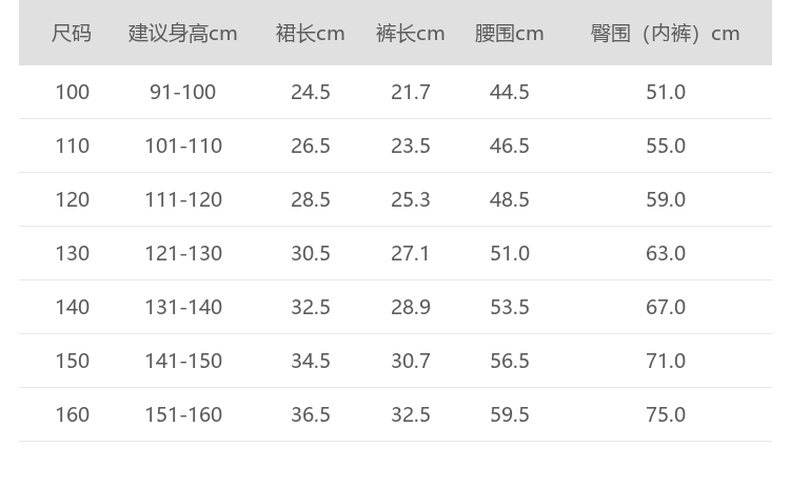This screenshot has width=790, height=485.
Task: Click pants length value 23.5
Action: tap(410, 146)
